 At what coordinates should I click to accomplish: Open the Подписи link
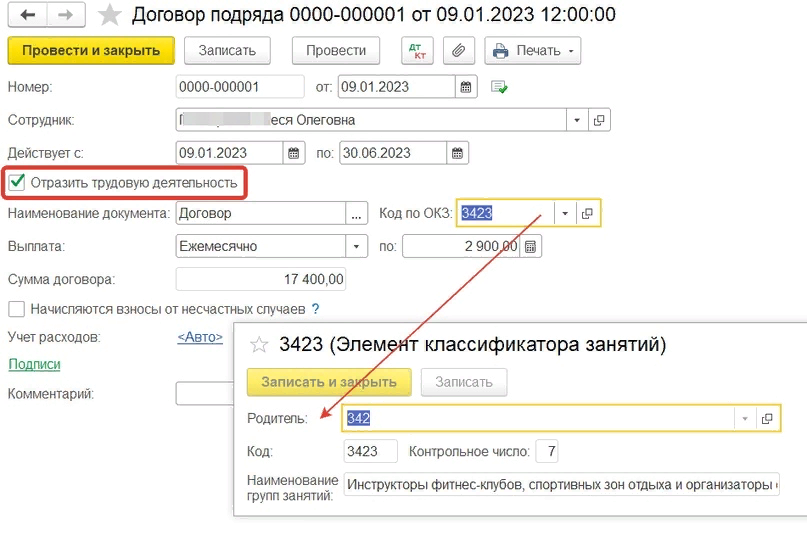(34, 364)
